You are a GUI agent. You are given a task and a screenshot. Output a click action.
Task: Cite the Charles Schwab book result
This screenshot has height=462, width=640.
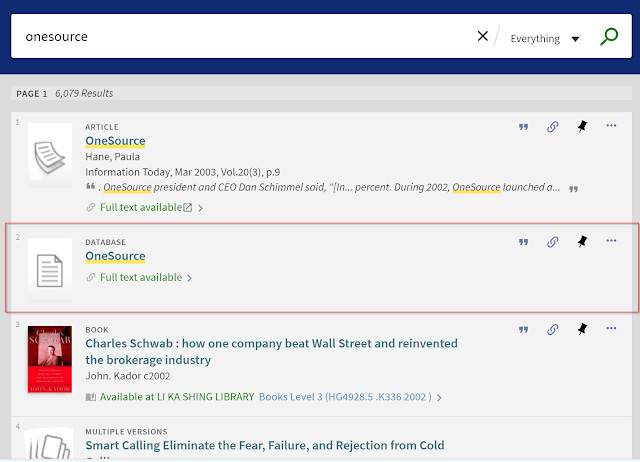point(523,330)
